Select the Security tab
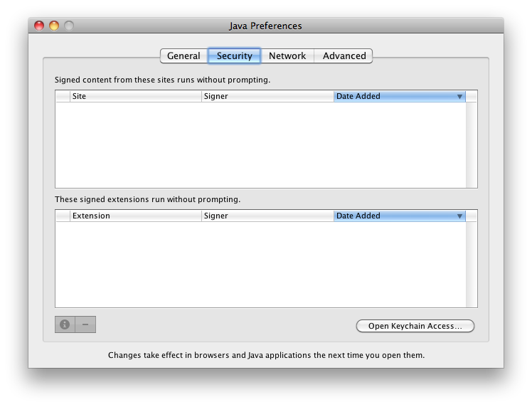The height and width of the screenshot is (407, 532). tap(234, 55)
